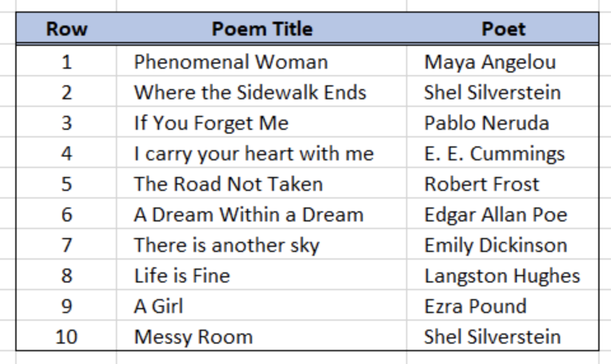Select the Pablo Neruda cell
Screen dimensions: 611x364
coord(503,122)
